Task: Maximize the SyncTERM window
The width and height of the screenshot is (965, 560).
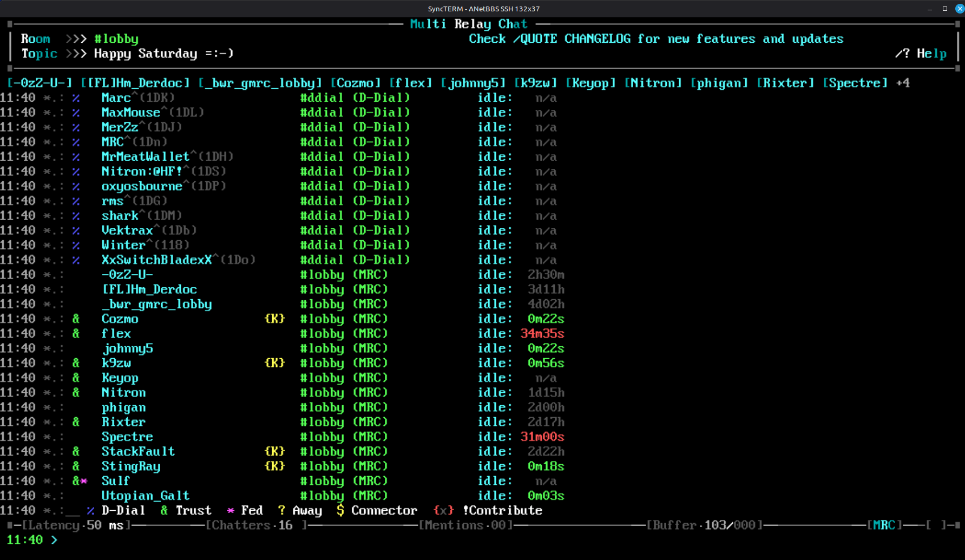Action: (x=945, y=9)
